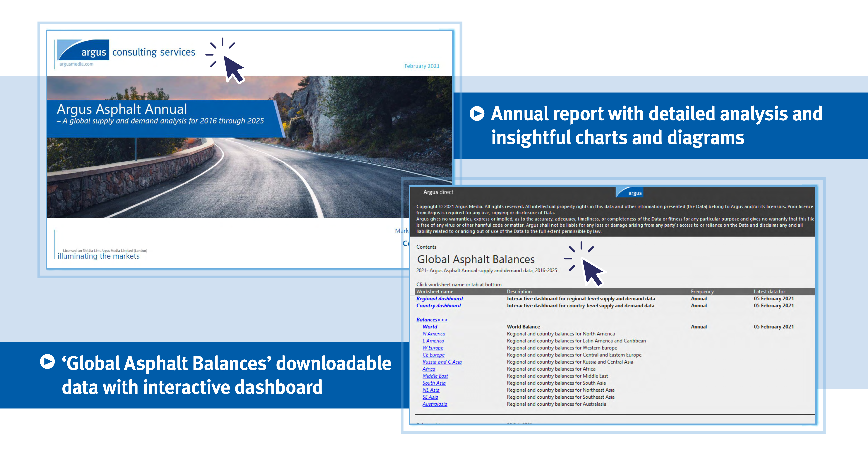Open the Australasia worksheet link

[435, 404]
